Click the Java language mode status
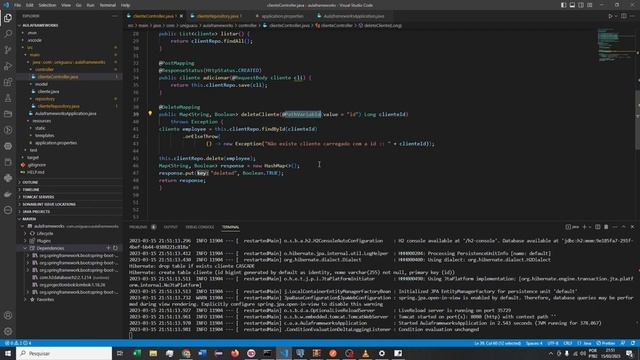This screenshot has width=640, height=360. click(x=584, y=343)
